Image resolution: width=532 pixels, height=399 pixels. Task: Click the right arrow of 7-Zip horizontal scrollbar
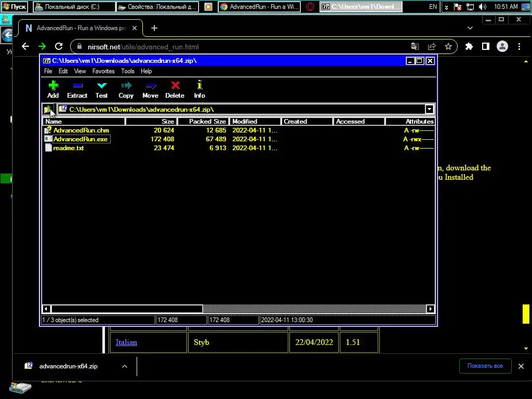430,309
